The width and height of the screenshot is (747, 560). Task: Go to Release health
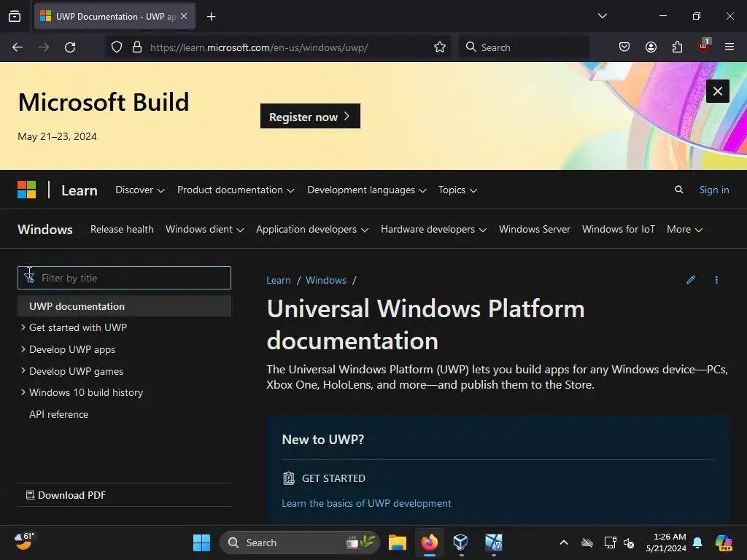(x=122, y=229)
